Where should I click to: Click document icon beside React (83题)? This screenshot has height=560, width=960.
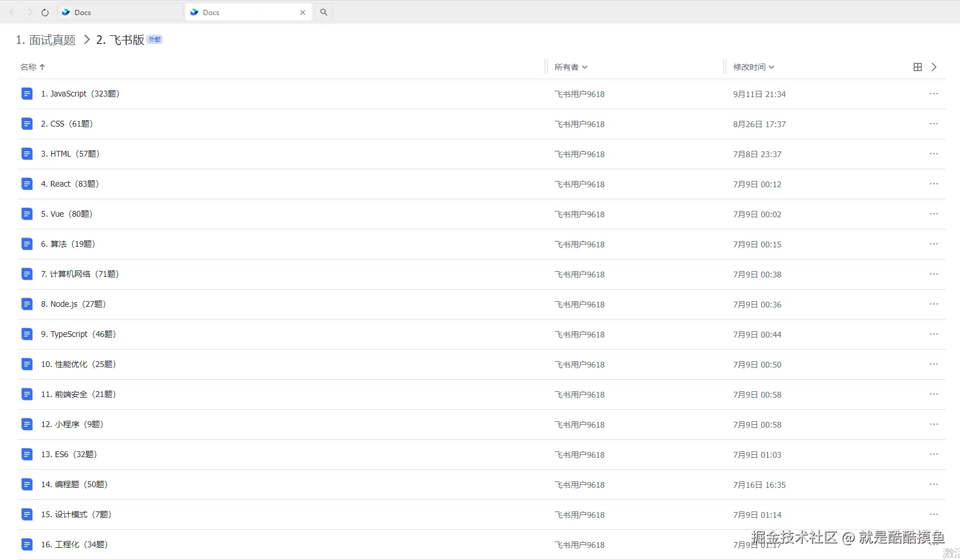(27, 184)
